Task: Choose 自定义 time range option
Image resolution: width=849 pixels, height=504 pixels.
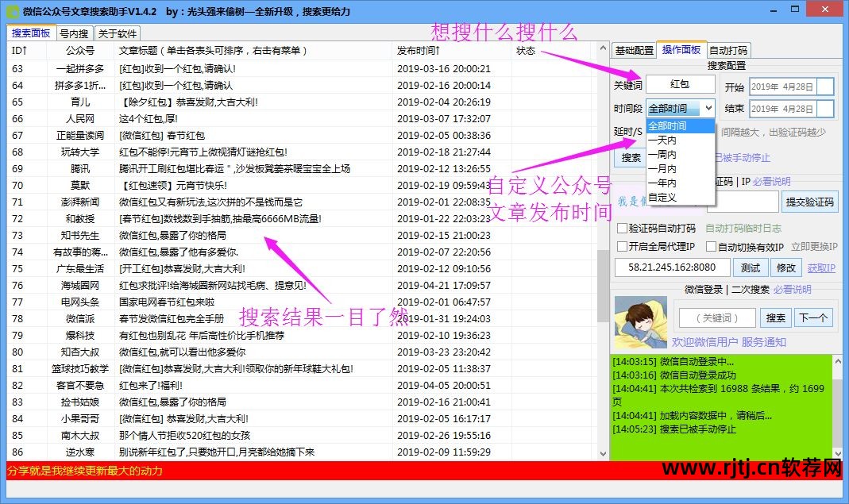Action: [681, 198]
